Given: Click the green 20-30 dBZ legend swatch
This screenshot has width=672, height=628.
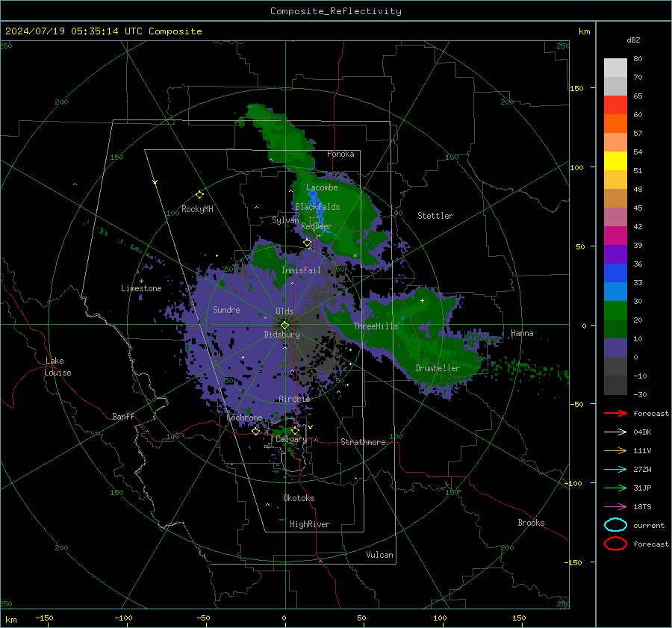Looking at the screenshot, I should [x=615, y=310].
